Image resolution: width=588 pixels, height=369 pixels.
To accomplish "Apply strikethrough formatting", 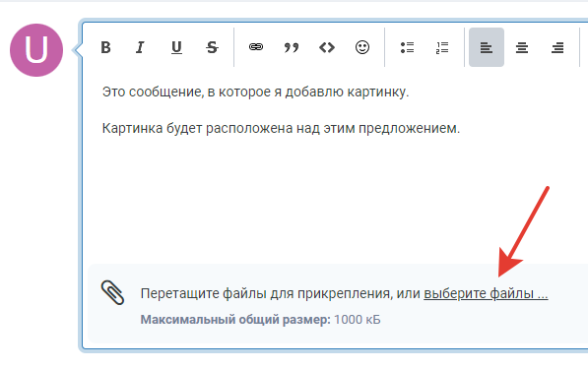I will click(x=212, y=47).
